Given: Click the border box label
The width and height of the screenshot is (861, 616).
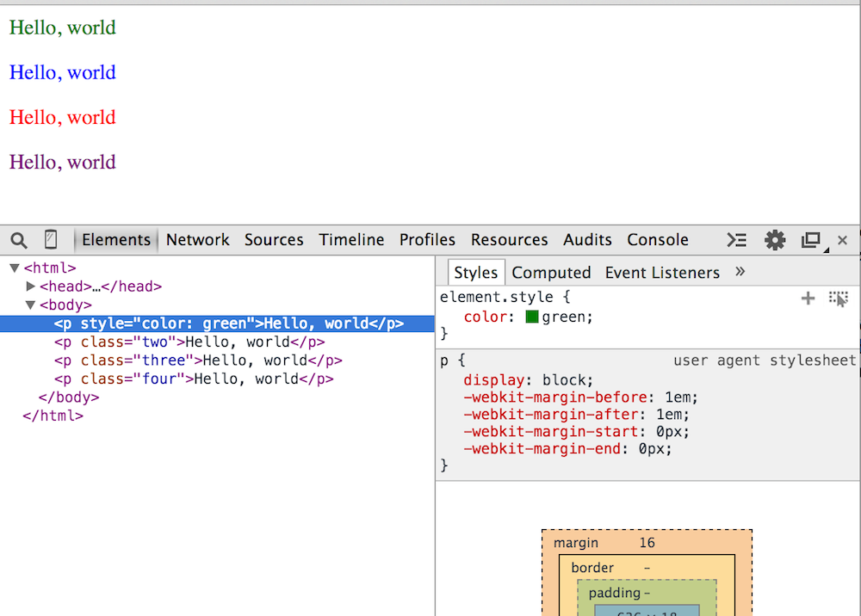Looking at the screenshot, I should (x=592, y=568).
